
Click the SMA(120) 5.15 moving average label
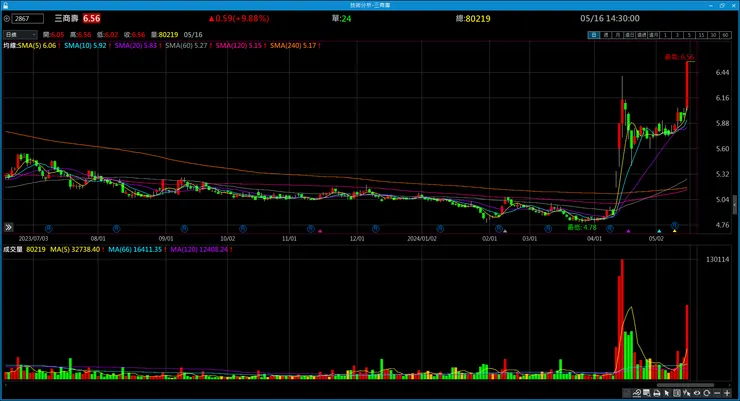[x=238, y=45]
